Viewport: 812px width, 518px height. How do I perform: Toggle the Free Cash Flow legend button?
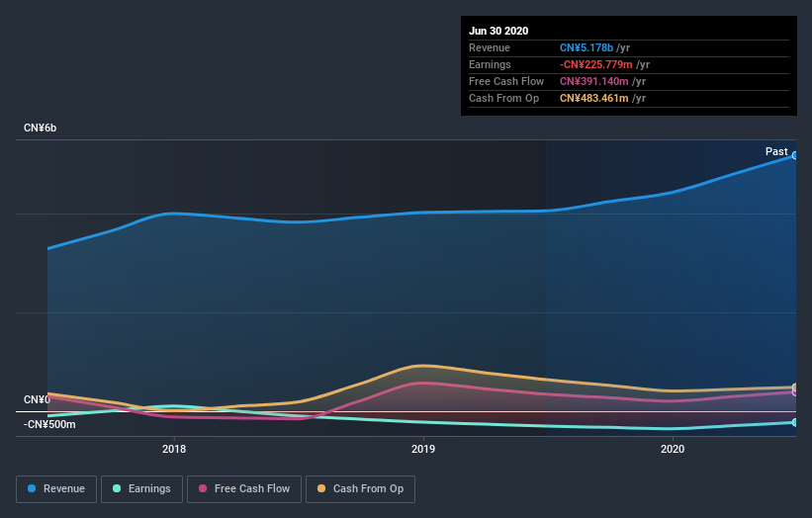point(244,489)
